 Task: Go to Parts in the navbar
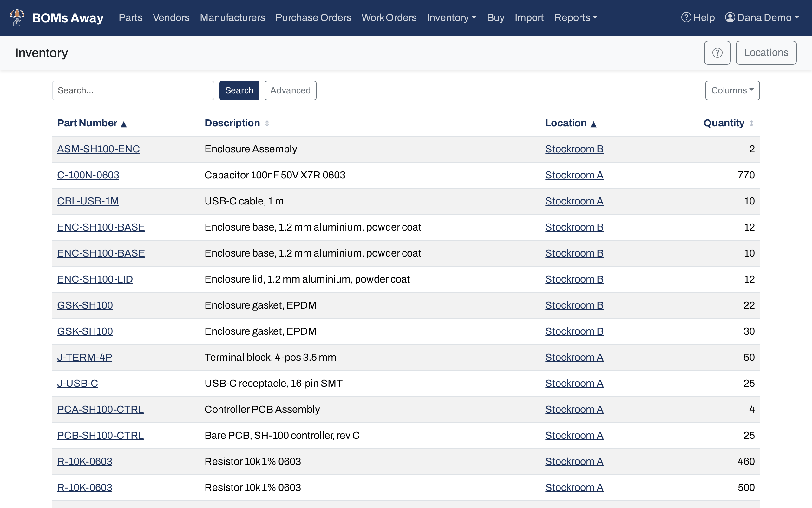point(131,17)
